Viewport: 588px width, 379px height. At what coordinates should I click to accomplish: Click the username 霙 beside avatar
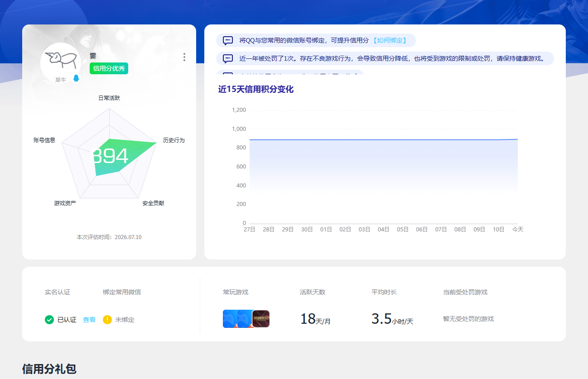tap(93, 56)
